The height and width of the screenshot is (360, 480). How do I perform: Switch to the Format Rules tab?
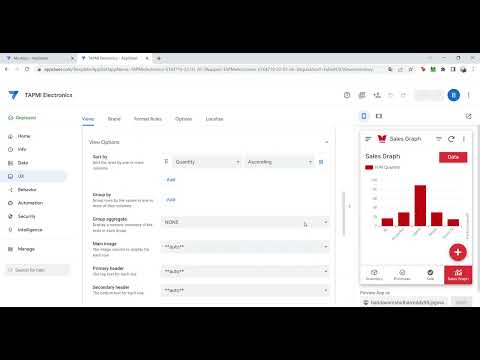coord(148,119)
